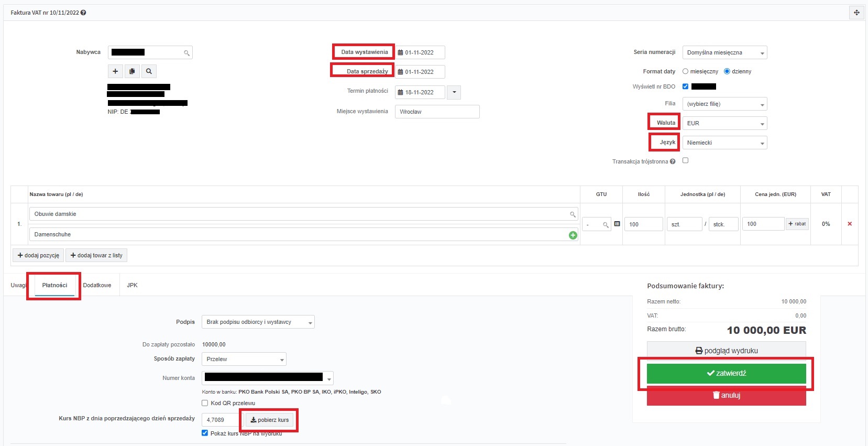Image resolution: width=868 pixels, height=446 pixels.
Task: Click podgląd wydruku button
Action: [x=727, y=351]
